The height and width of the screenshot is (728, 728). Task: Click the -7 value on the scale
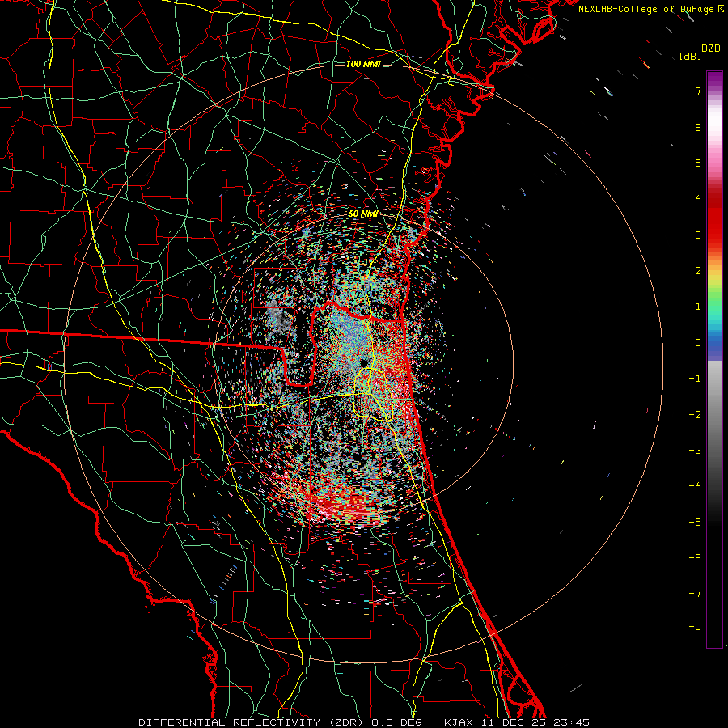pyautogui.click(x=695, y=594)
